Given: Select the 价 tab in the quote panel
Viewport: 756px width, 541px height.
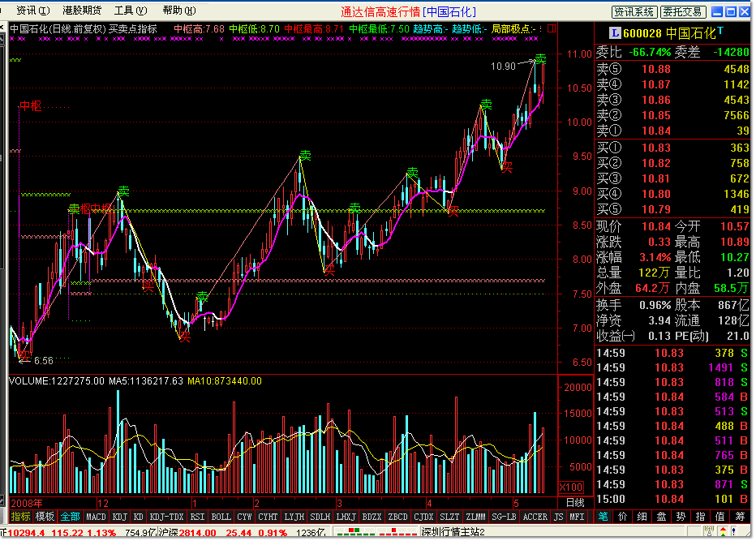Looking at the screenshot, I should click(x=622, y=517).
